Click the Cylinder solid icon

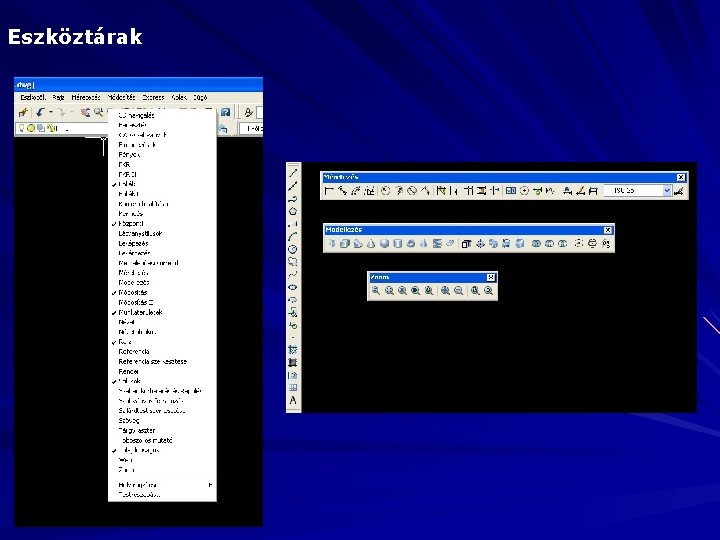[x=398, y=243]
